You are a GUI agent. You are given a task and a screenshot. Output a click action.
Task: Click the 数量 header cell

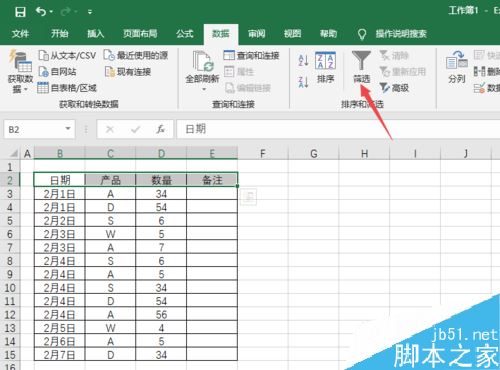tap(161, 180)
